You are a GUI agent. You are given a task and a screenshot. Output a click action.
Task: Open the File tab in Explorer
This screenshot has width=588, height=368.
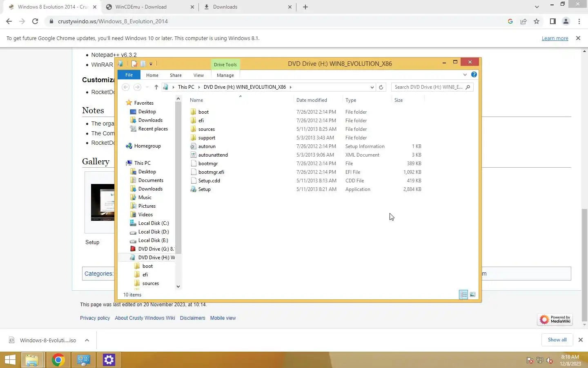coord(129,75)
